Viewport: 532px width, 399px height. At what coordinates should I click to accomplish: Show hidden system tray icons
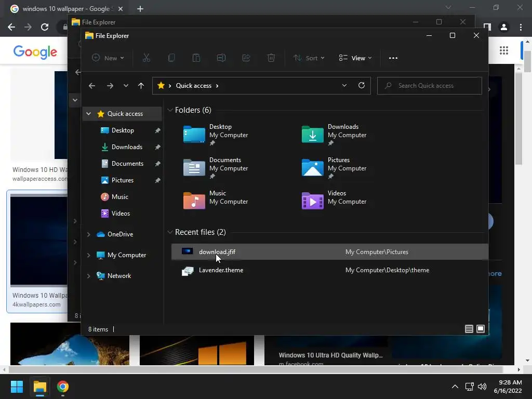click(455, 387)
